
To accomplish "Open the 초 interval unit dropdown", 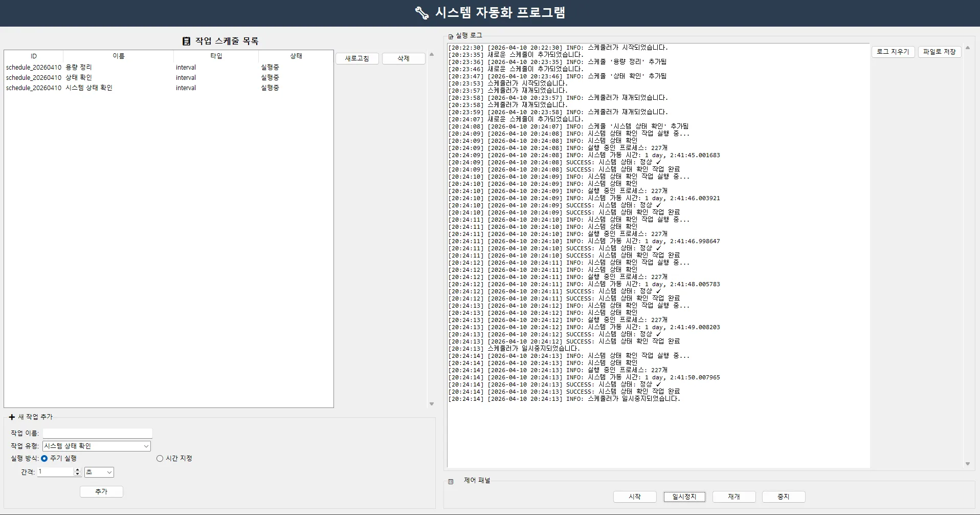I will [x=99, y=472].
